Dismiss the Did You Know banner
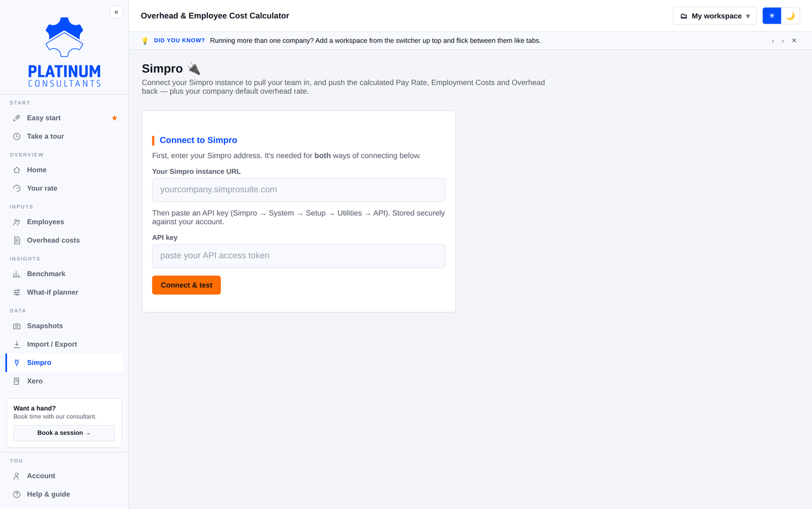812x509 pixels. click(x=794, y=41)
